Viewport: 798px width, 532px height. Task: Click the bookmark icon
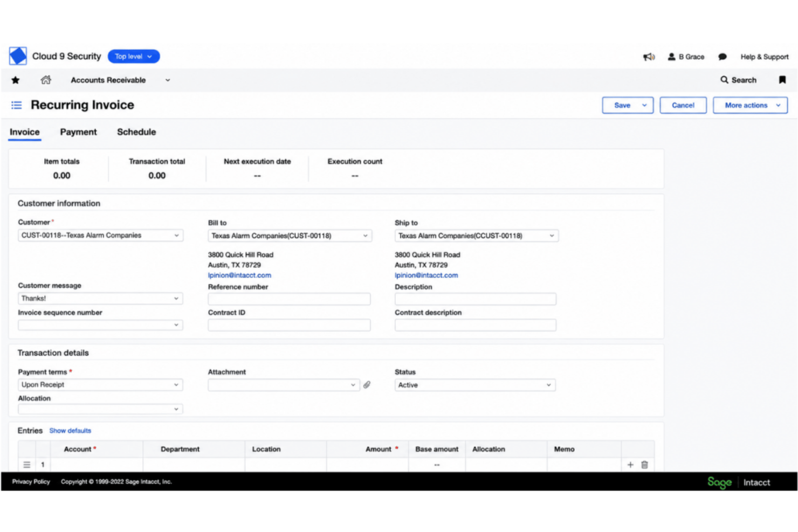point(782,80)
